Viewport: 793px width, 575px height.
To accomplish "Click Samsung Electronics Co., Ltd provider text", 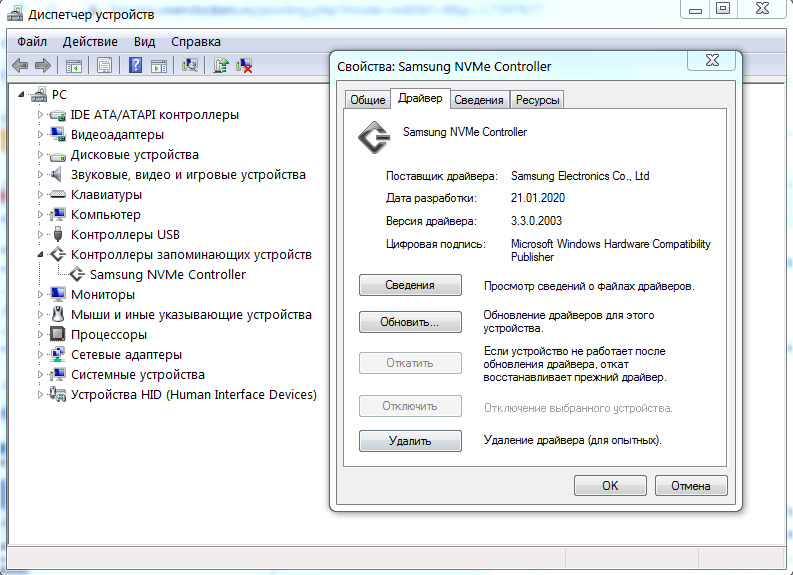I will pos(580,176).
